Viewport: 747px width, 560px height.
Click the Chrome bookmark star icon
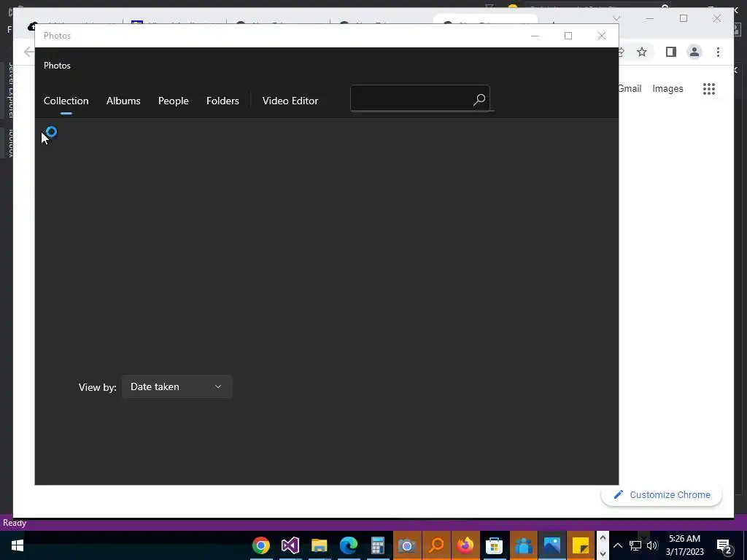pos(642,52)
